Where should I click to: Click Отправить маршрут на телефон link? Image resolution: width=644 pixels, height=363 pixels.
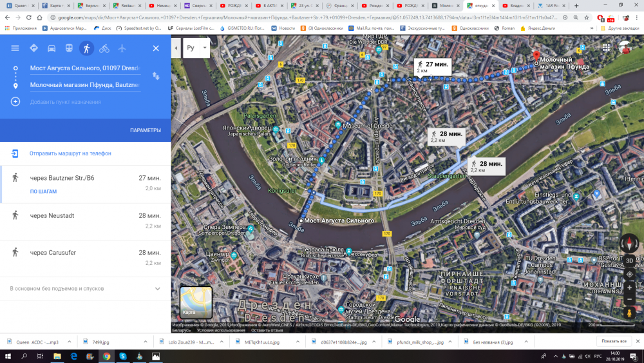[70, 153]
